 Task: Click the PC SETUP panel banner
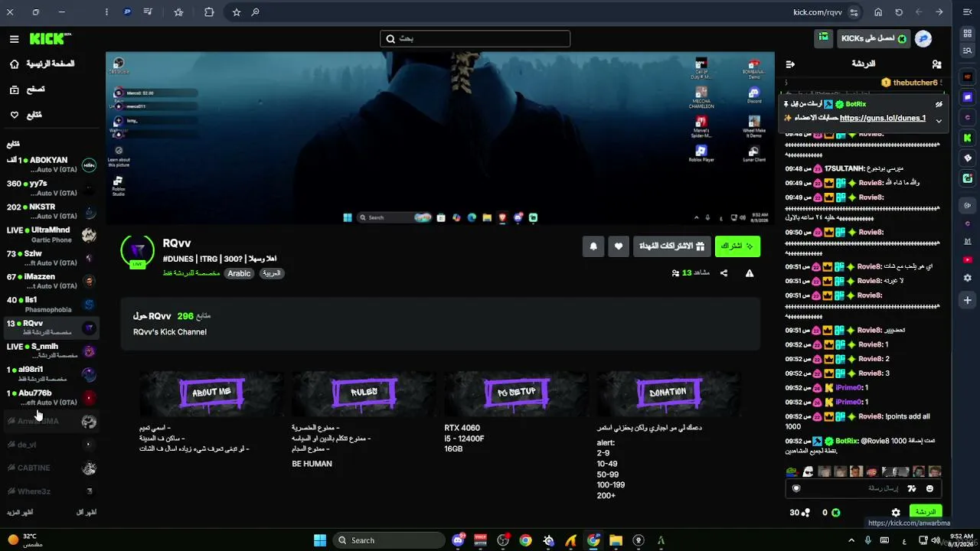(517, 393)
